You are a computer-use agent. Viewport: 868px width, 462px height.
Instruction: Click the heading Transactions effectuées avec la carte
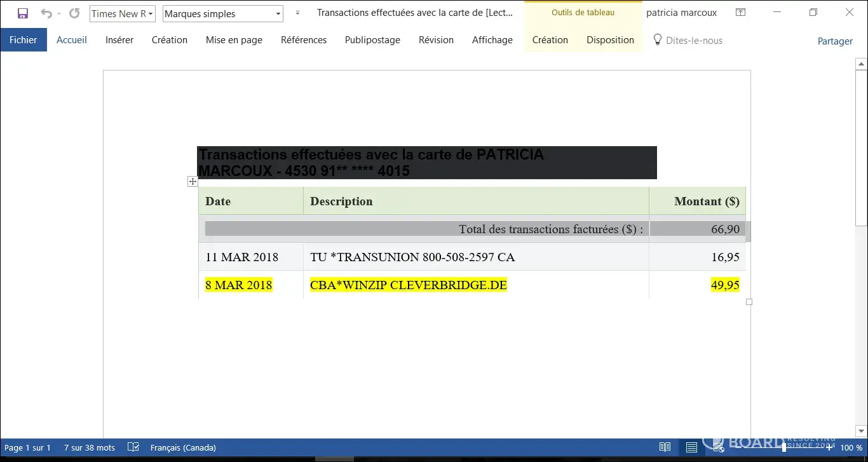427,163
